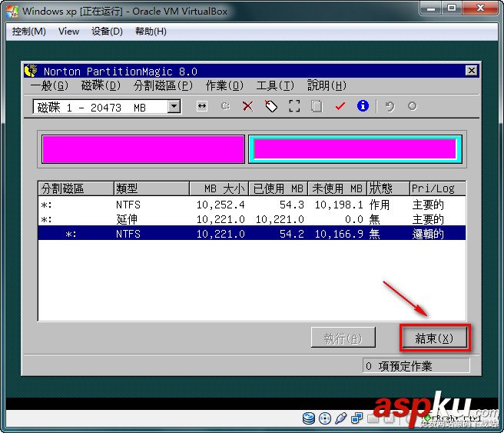Click the greyed 執行(A) button
This screenshot has width=504, height=433.
[x=343, y=338]
